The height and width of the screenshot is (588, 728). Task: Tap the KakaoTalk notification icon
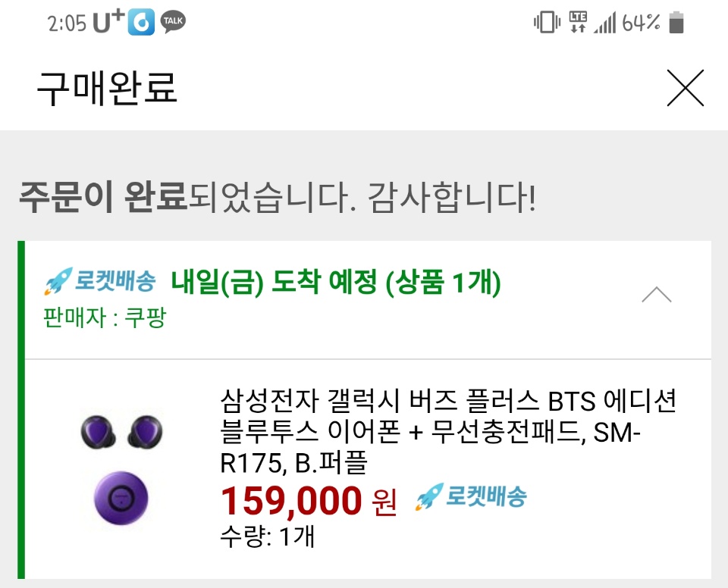173,23
